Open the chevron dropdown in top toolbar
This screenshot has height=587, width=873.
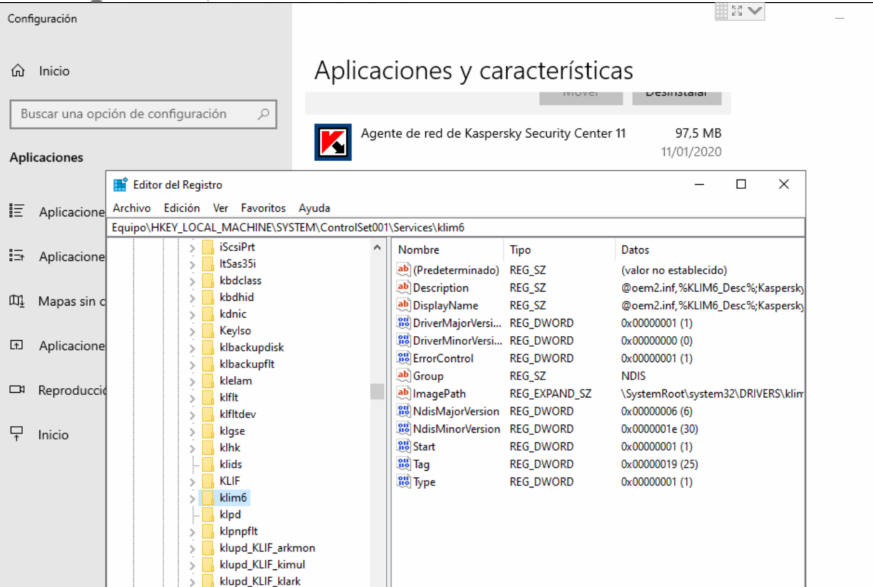755,11
